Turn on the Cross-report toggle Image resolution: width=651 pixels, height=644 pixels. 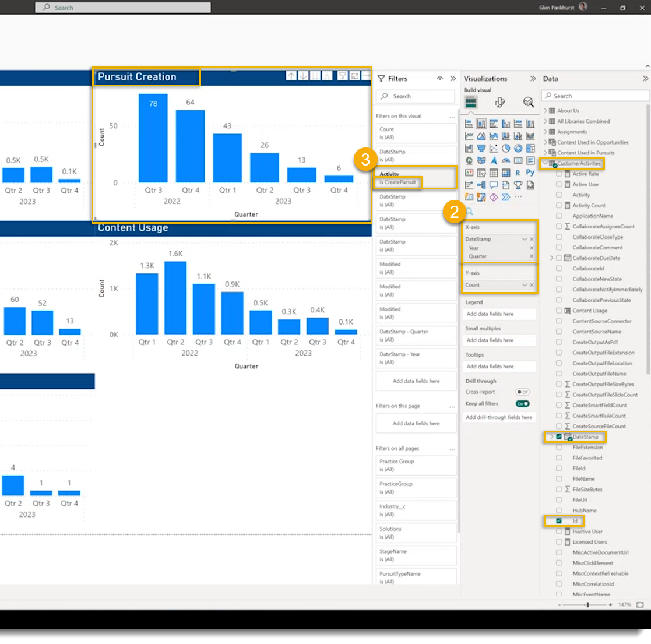tap(522, 392)
